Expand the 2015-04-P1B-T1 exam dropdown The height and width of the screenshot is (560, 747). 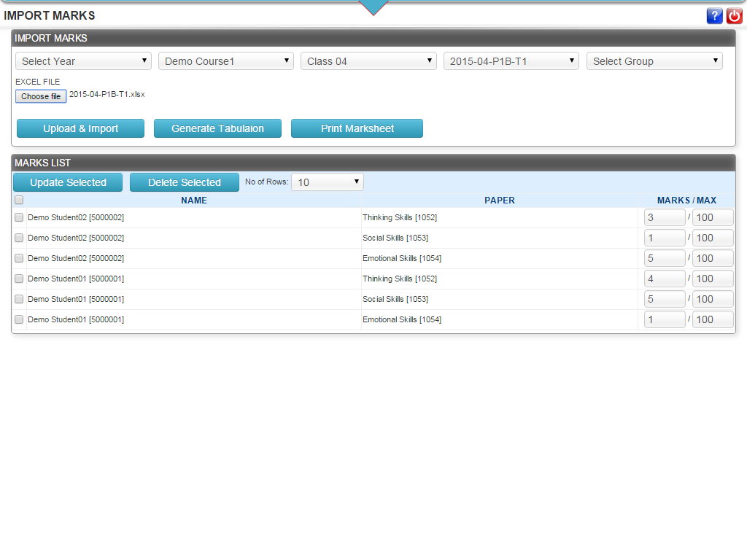click(x=511, y=61)
